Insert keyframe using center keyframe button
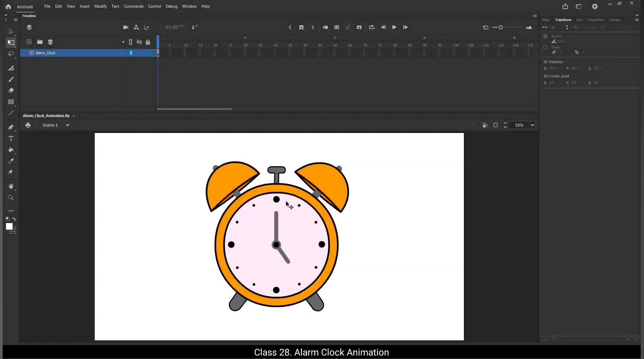Image resolution: width=644 pixels, height=359 pixels. coord(301,27)
